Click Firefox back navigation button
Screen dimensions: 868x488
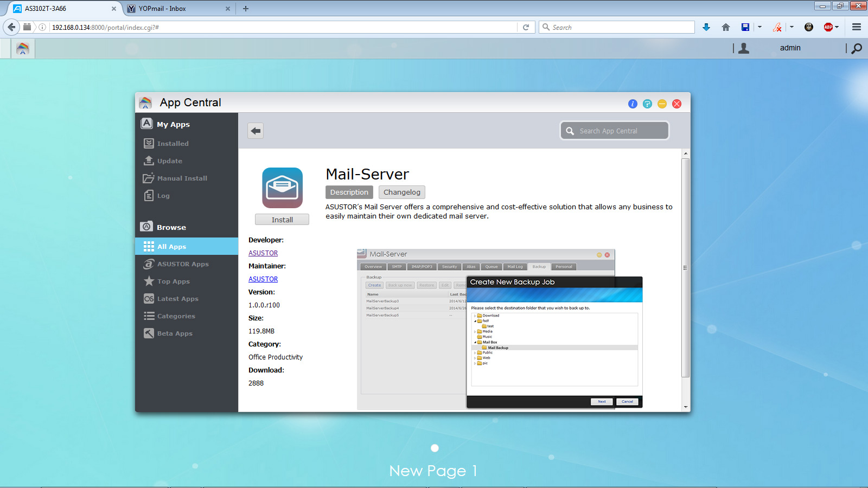click(12, 27)
